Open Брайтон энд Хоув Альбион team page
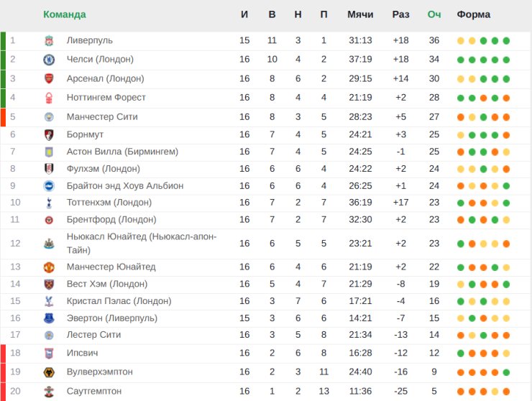Screen dimensions: 532x401 pos(125,186)
